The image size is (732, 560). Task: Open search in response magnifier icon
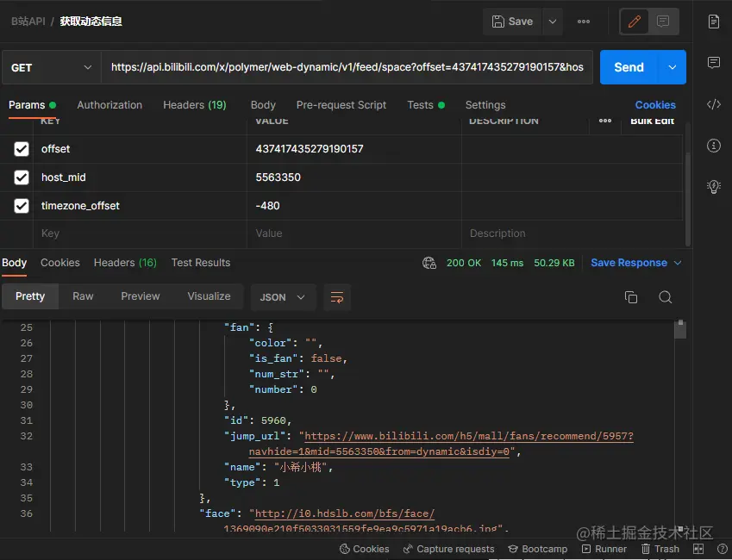[x=666, y=297]
